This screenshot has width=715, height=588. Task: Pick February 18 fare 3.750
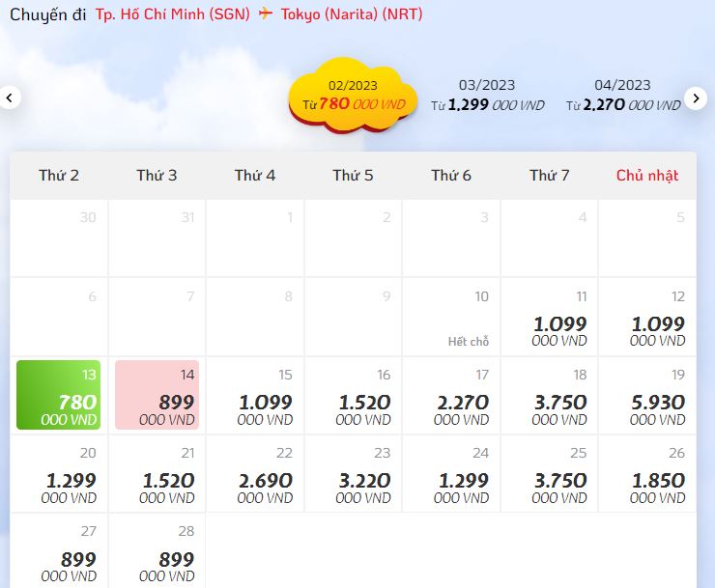[550, 395]
